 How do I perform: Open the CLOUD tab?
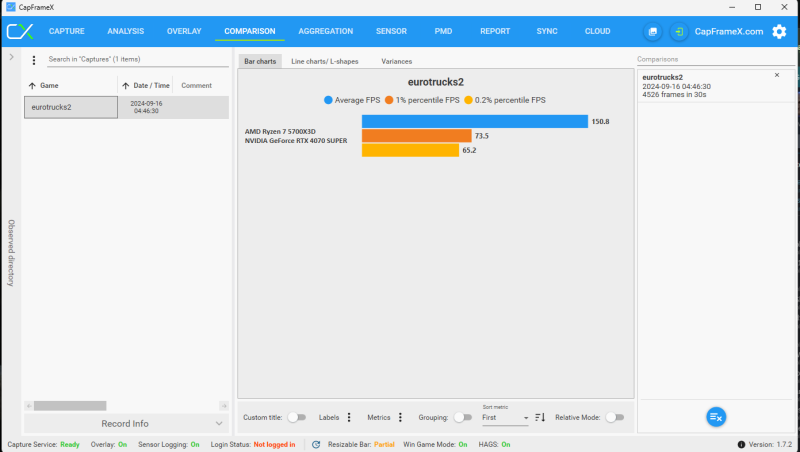tap(597, 31)
